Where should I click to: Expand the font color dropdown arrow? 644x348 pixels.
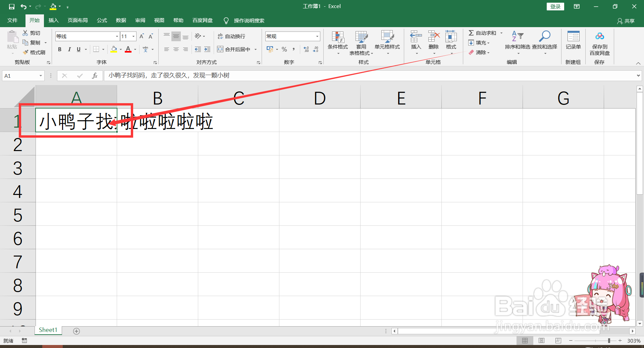coord(135,49)
